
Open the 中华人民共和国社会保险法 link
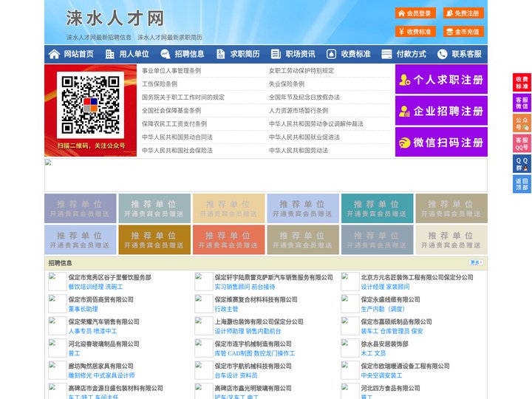tap(177, 150)
